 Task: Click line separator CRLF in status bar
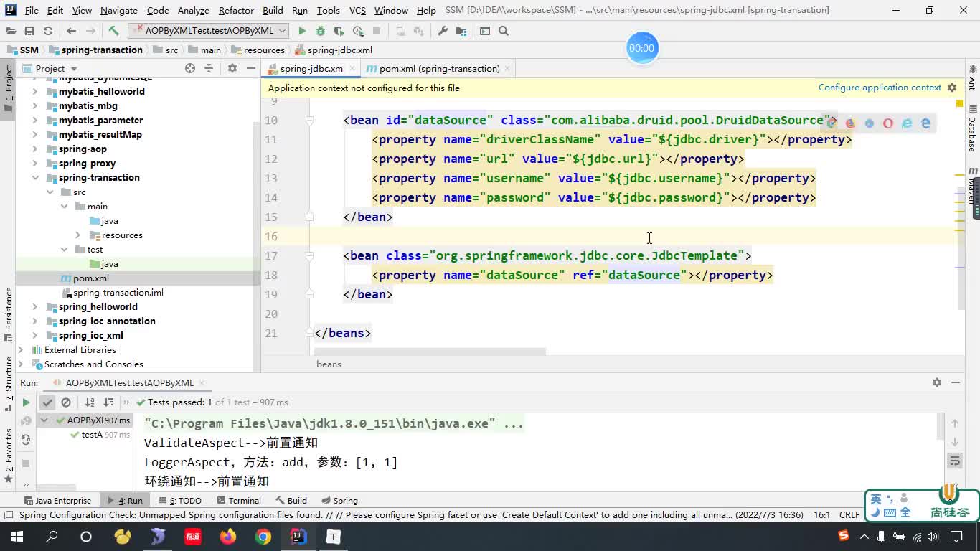tap(849, 515)
